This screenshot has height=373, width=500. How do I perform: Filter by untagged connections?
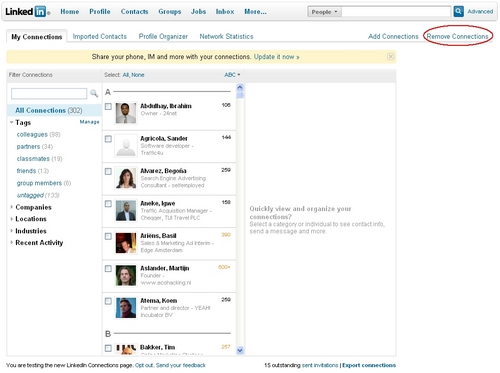[30, 195]
